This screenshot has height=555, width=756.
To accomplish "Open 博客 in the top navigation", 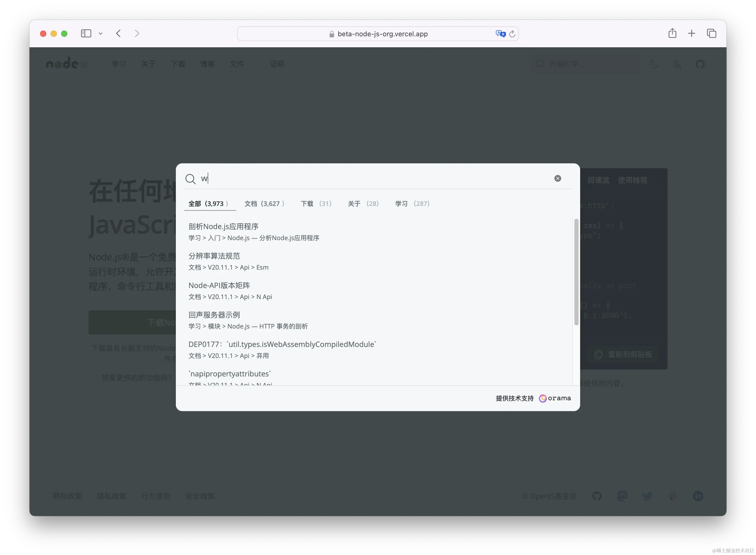I will coord(207,64).
